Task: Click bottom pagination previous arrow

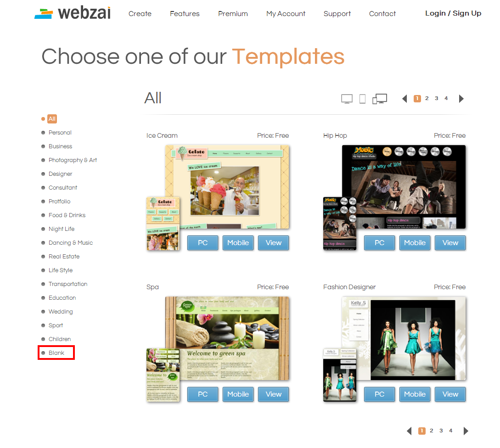Action: pyautogui.click(x=409, y=431)
